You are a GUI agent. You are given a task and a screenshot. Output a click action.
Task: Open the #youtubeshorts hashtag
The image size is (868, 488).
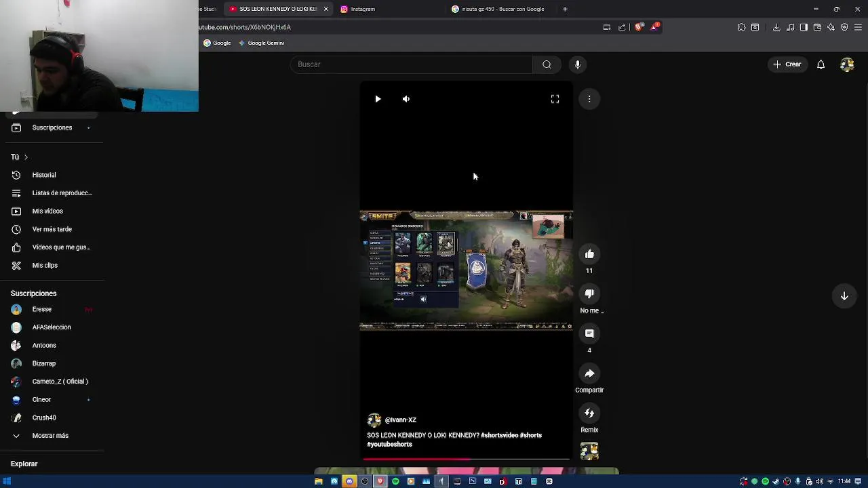pos(389,445)
